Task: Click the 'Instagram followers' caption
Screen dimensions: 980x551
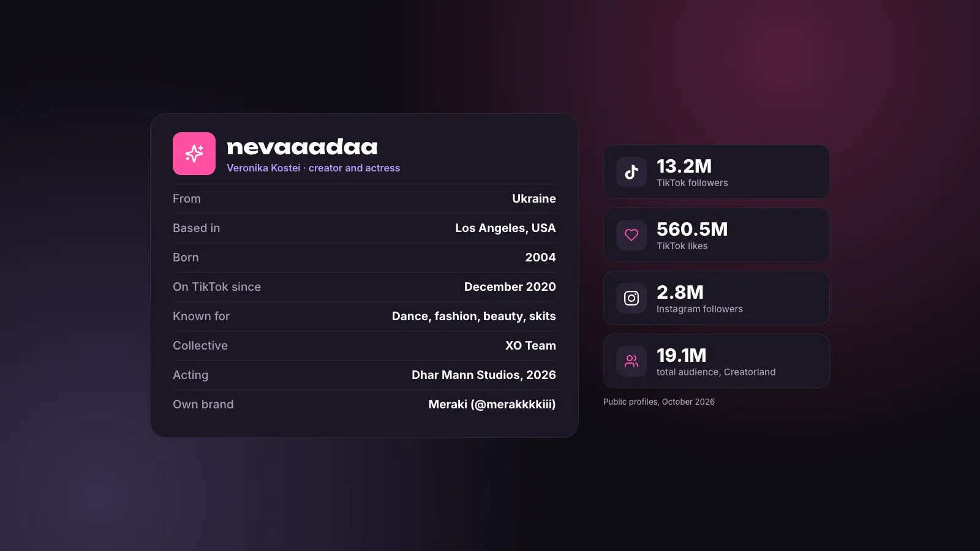Action: (699, 309)
